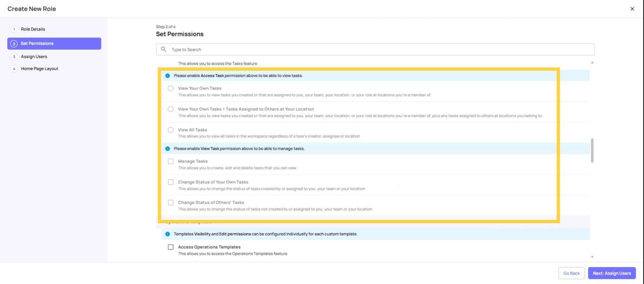Viewport: 644px width, 284px height.
Task: Enable Access Operations Templates checkbox
Action: pos(171,247)
